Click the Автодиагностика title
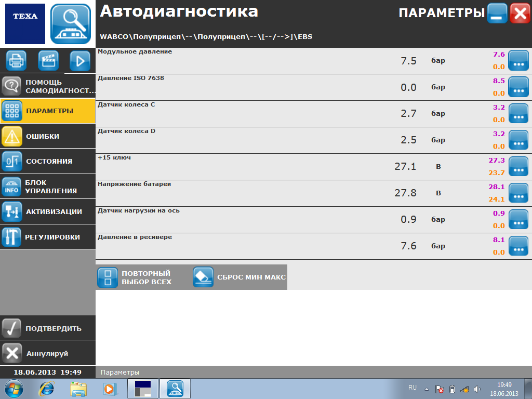 pyautogui.click(x=179, y=11)
